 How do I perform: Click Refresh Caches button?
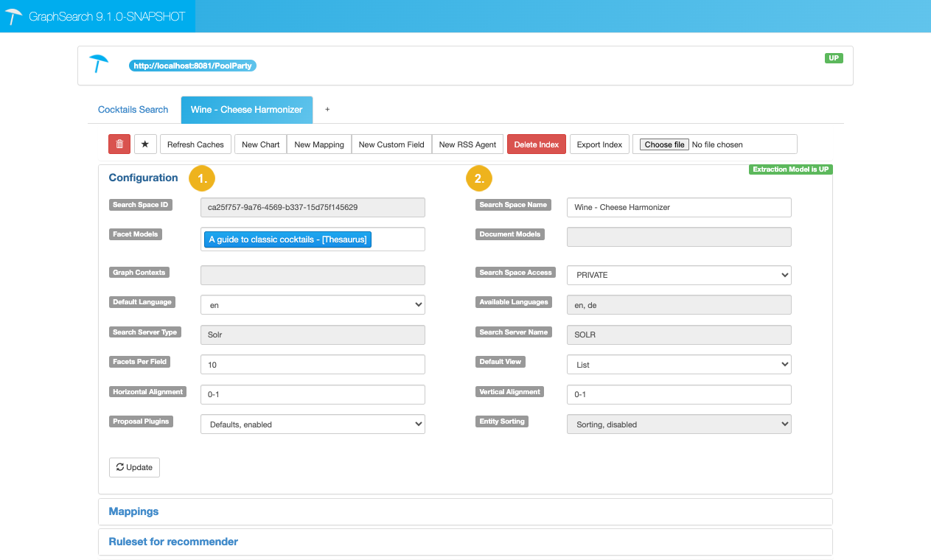195,144
